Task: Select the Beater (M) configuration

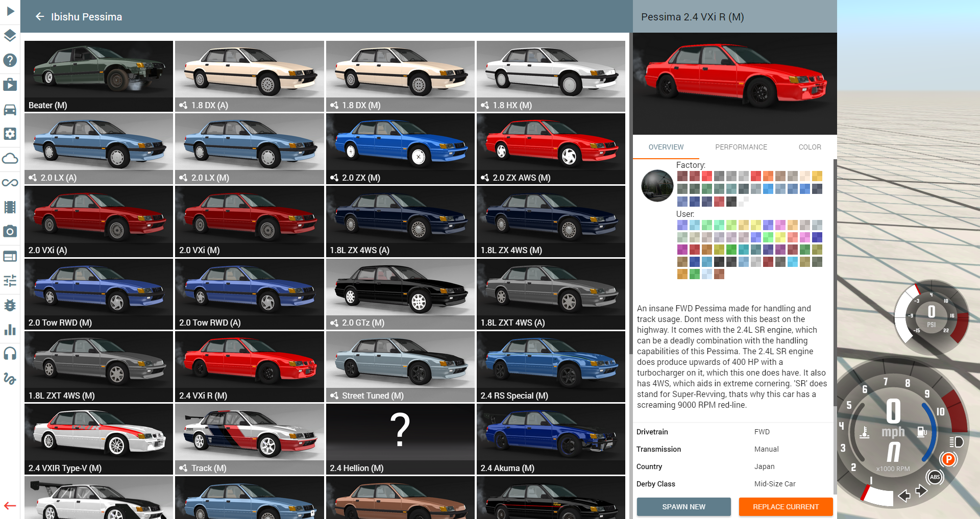Action: coord(99,76)
